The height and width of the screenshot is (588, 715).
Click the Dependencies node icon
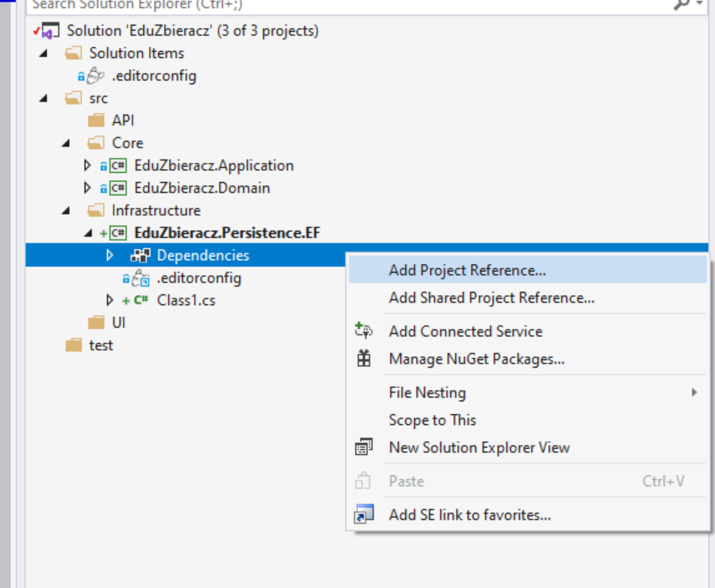tap(140, 255)
